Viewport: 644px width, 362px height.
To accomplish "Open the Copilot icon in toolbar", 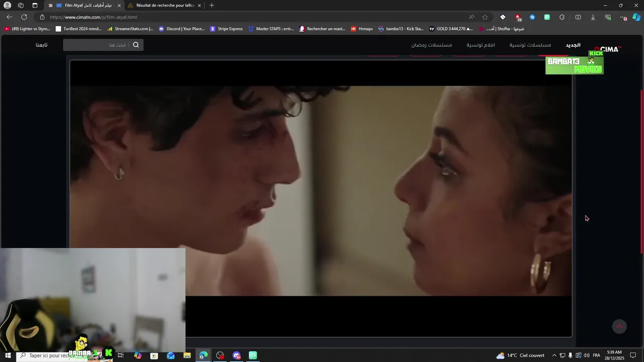I will click(x=636, y=17).
